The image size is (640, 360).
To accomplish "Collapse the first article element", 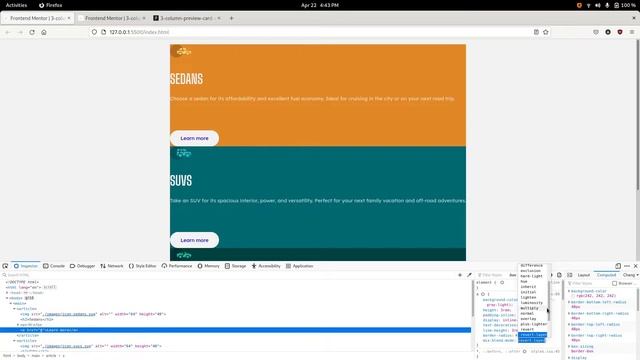I will coord(15,309).
